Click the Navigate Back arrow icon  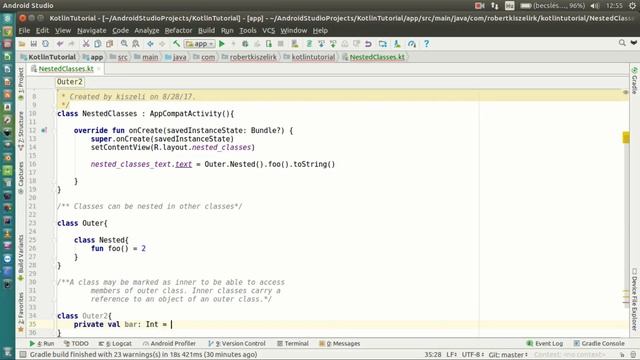(x=150, y=44)
